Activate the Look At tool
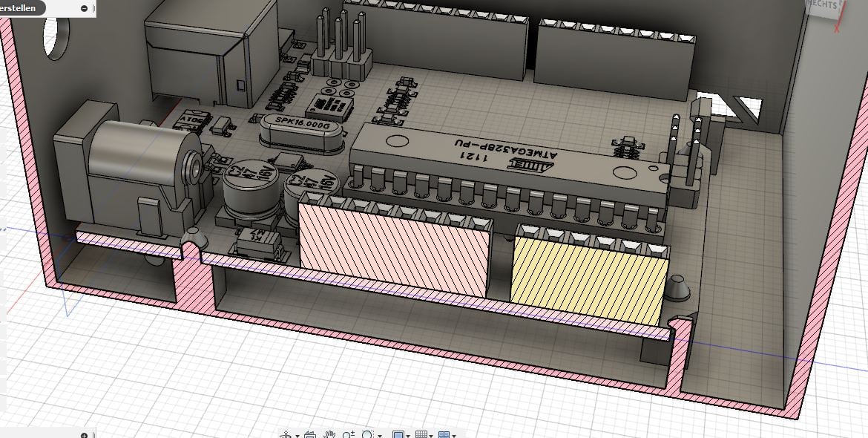 [310, 435]
